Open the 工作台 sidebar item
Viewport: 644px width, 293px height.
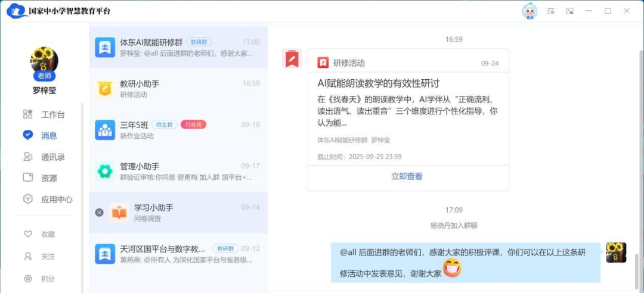[x=52, y=114]
